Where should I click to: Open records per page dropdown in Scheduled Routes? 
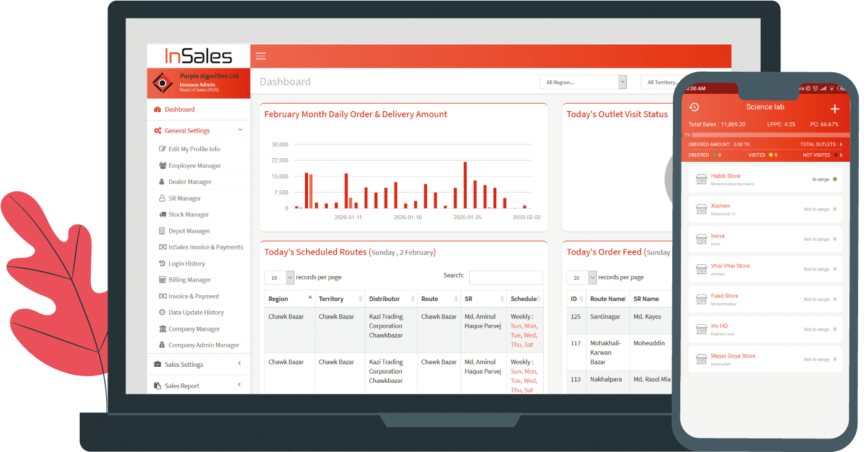(x=280, y=277)
